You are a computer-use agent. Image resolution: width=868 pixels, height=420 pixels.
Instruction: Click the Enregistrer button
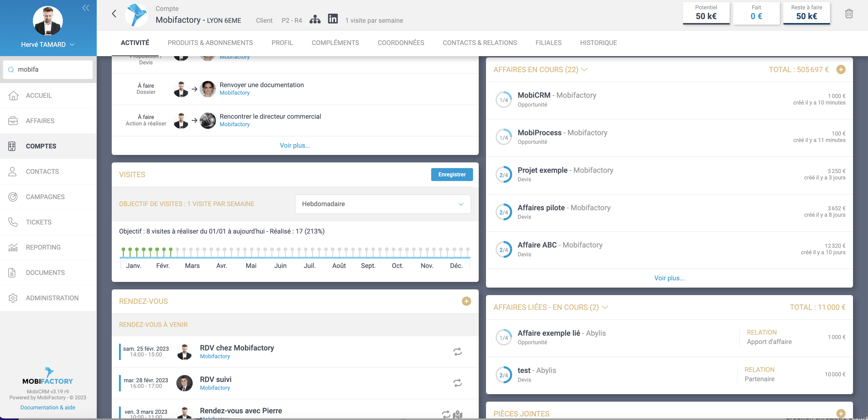(x=452, y=175)
